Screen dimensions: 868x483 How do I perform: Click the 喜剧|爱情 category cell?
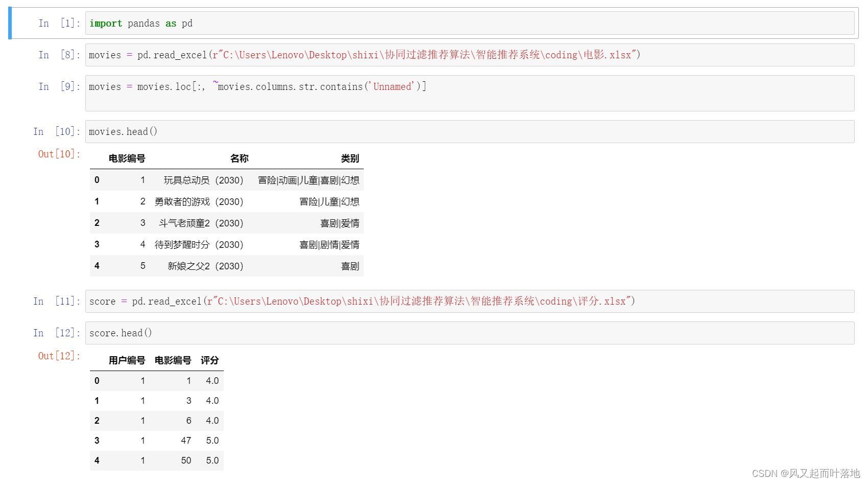click(x=340, y=223)
